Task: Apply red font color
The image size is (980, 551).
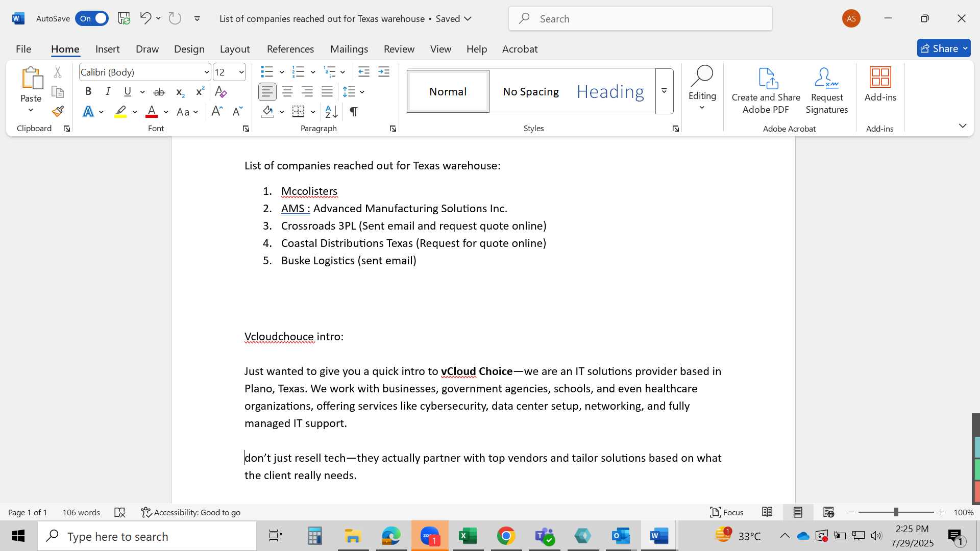Action: click(x=152, y=112)
